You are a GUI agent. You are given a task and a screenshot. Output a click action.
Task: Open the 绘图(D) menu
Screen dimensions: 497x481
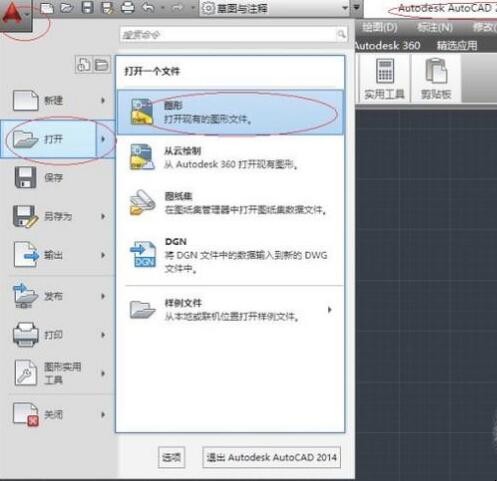pyautogui.click(x=380, y=27)
